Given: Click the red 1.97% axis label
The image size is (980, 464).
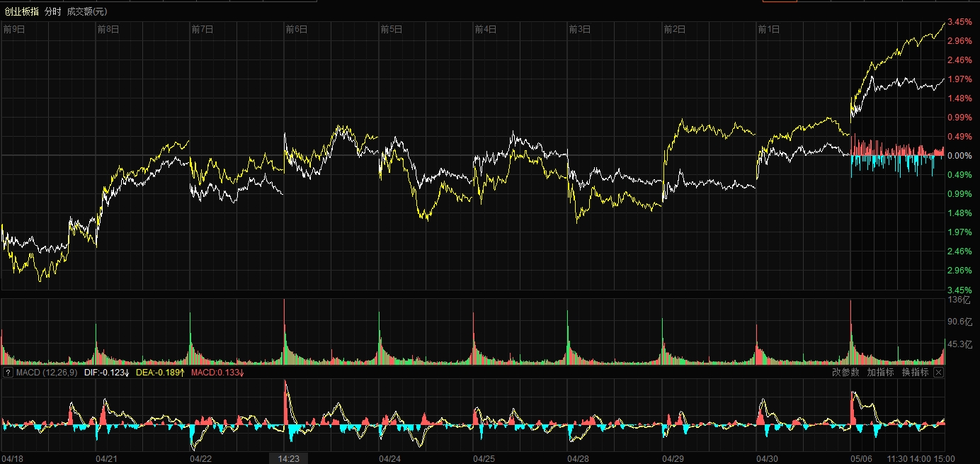Looking at the screenshot, I should tap(959, 79).
